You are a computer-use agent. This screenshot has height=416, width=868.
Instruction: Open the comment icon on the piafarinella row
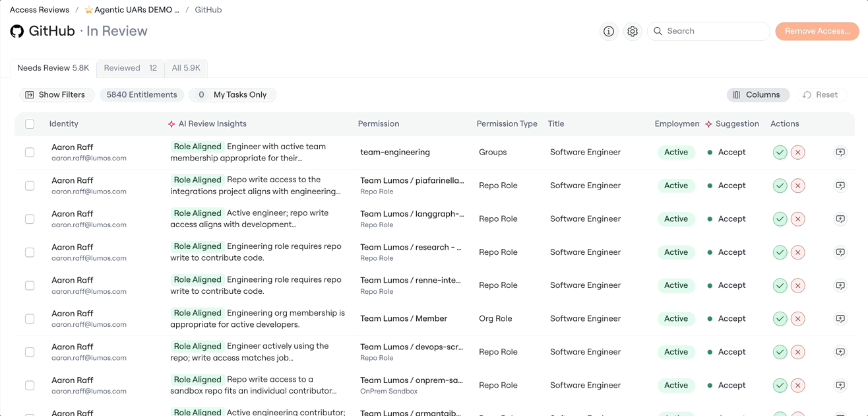pos(840,186)
